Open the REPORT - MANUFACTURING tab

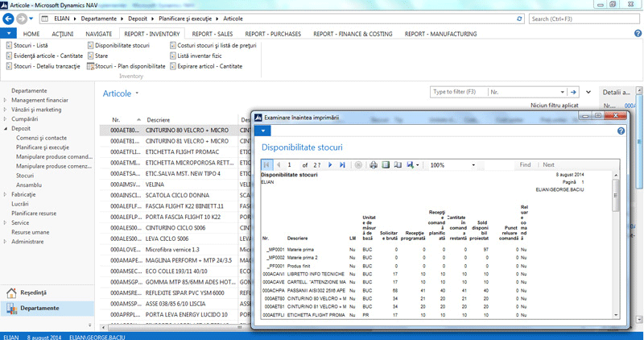pyautogui.click(x=440, y=34)
